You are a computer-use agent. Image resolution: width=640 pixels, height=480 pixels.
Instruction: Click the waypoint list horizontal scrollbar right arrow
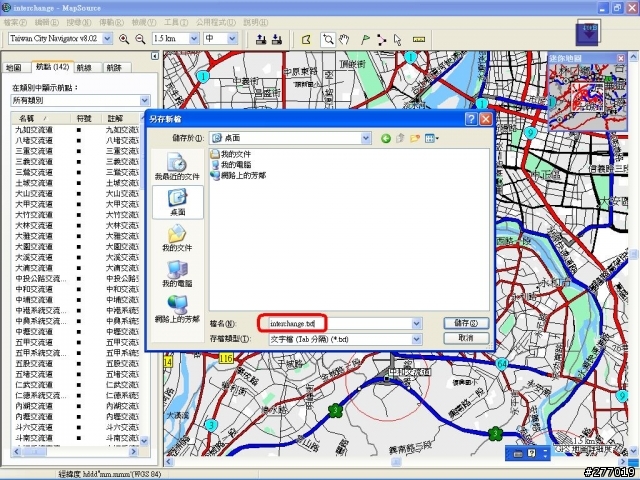[134, 452]
